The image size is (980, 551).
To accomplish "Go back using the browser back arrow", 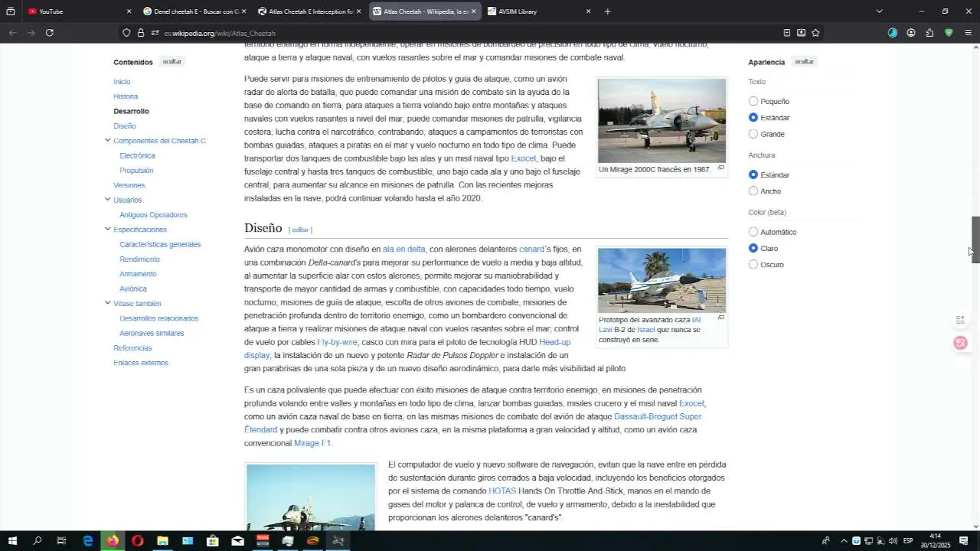I will click(x=12, y=33).
